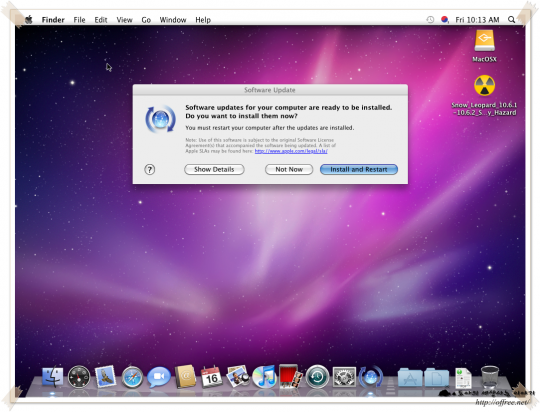Screen dimensions: 540x412
Task: Open the Documents folder stack in Dock
Action: (436, 377)
